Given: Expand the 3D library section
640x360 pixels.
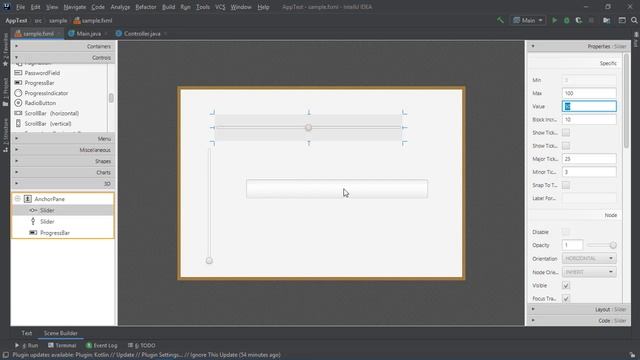Looking at the screenshot, I should click(x=63, y=184).
